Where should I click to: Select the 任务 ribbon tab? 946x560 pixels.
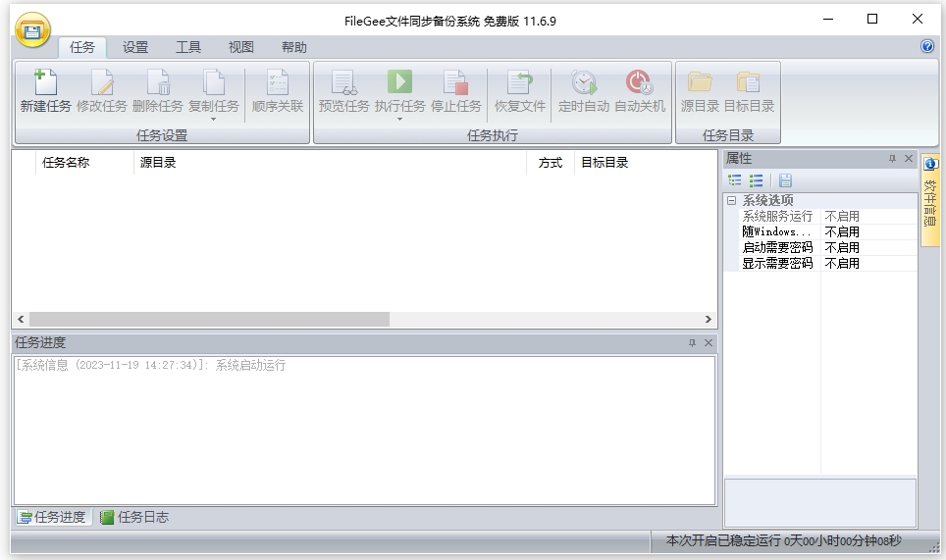pos(82,47)
